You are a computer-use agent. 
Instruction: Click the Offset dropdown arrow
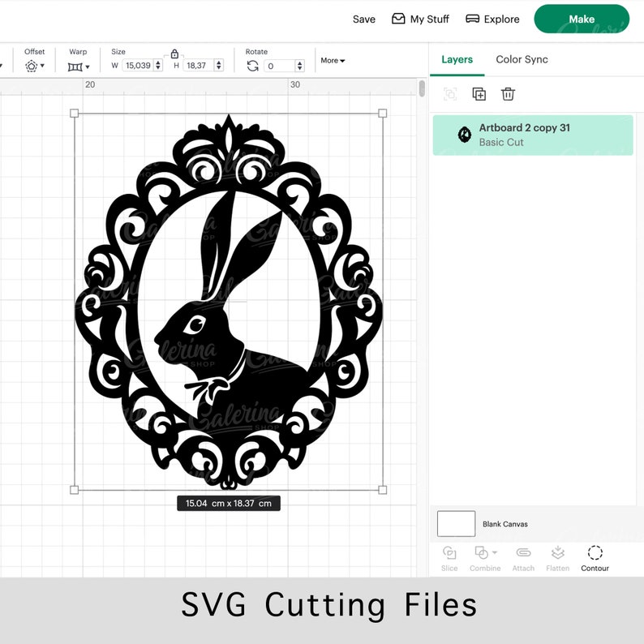[42, 66]
